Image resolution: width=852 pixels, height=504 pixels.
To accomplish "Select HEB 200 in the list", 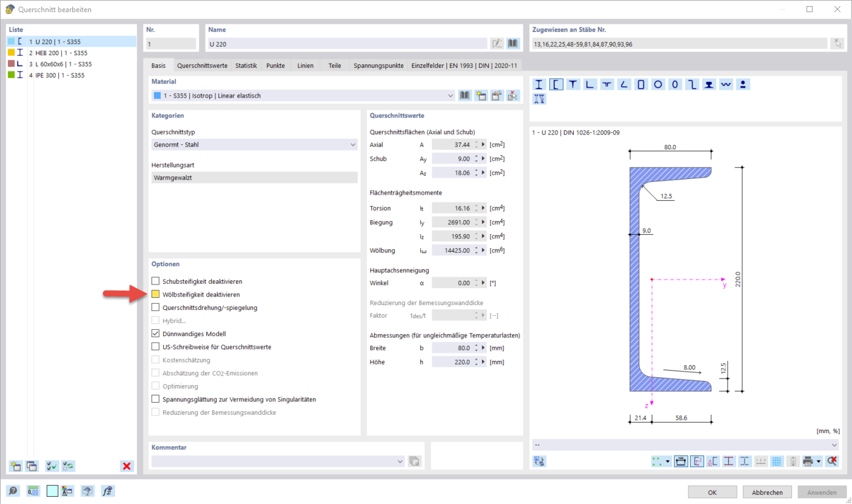I will pyautogui.click(x=72, y=53).
